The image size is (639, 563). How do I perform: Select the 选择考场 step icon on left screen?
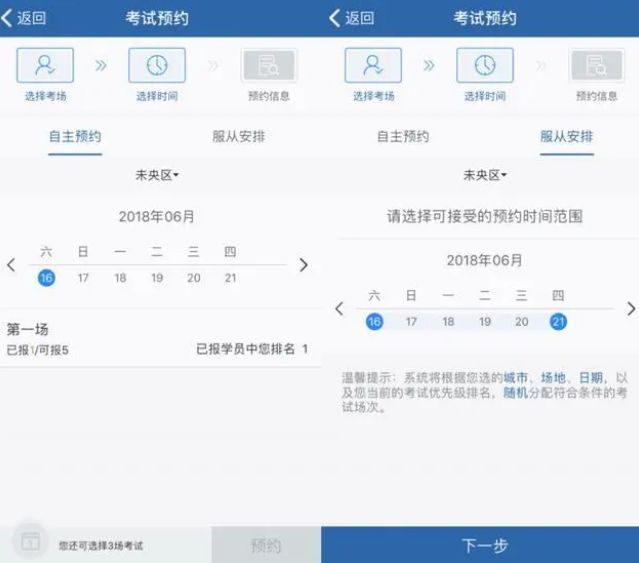coord(45,65)
